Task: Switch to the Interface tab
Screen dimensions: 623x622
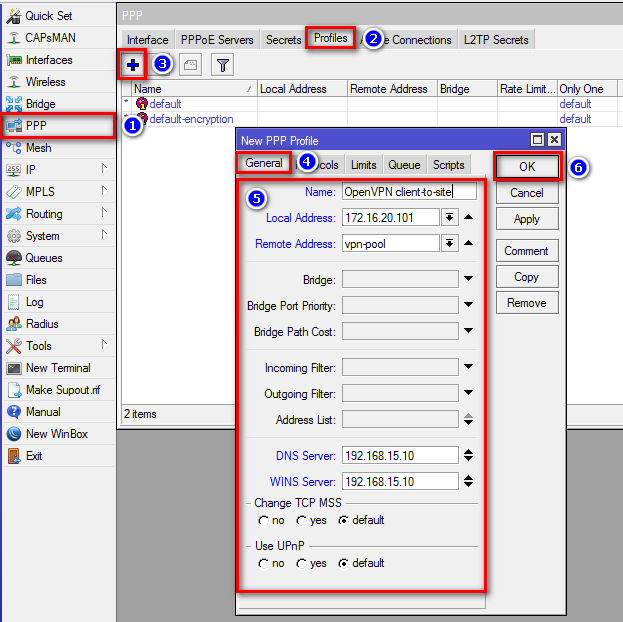Action: tap(148, 40)
